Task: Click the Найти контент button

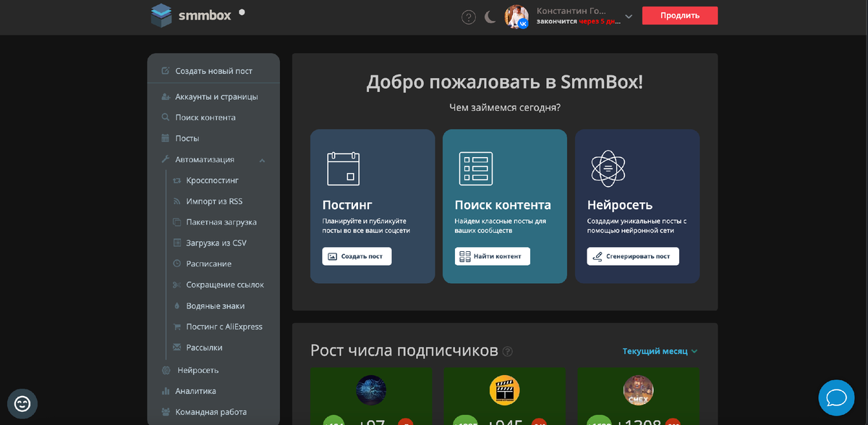Action: point(492,256)
